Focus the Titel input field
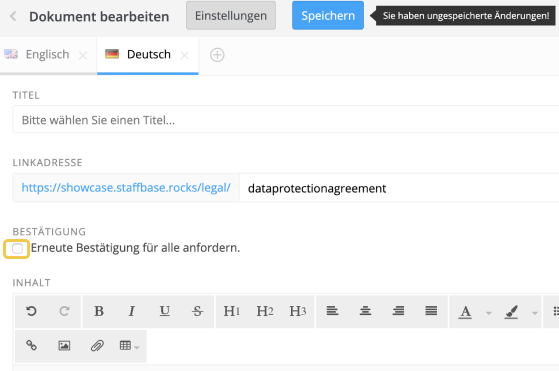 [286, 120]
